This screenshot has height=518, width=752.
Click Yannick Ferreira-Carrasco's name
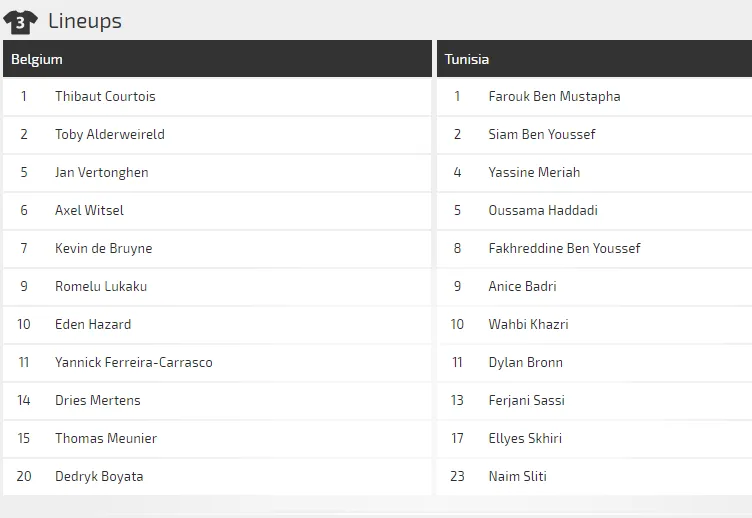pos(133,363)
